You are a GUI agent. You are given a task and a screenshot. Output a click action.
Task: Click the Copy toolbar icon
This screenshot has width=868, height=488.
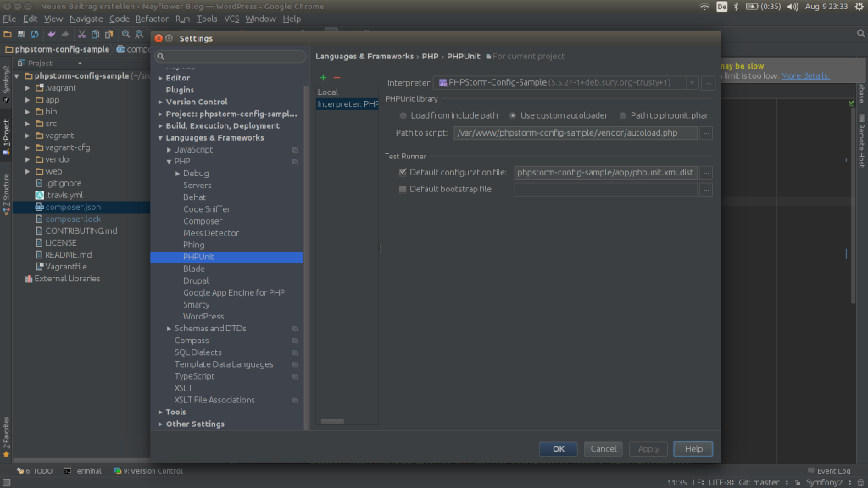(x=95, y=34)
